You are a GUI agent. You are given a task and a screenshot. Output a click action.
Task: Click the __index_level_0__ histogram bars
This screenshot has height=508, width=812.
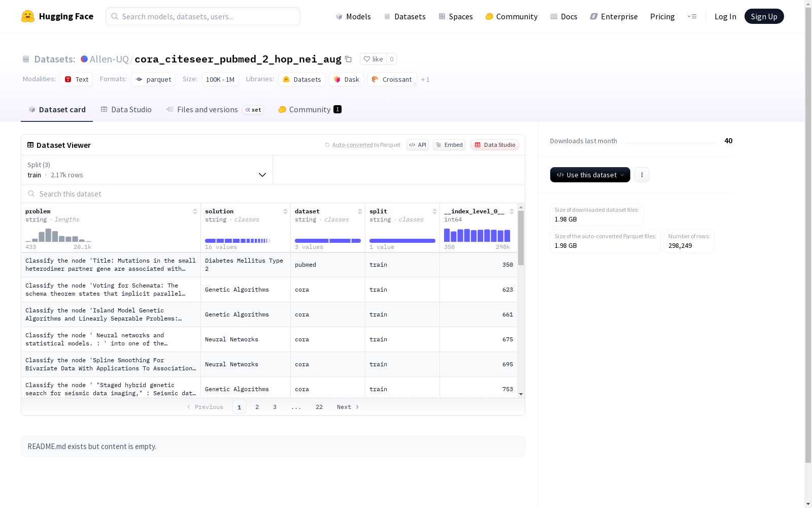click(x=477, y=235)
